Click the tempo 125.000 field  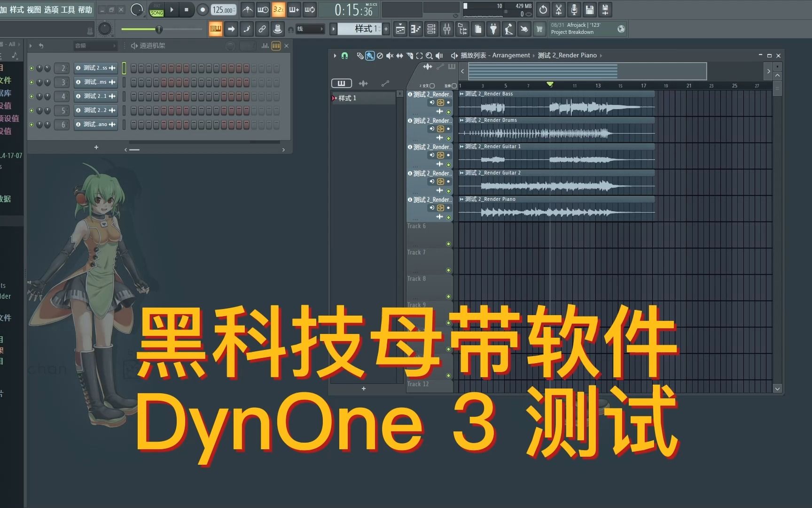tap(223, 9)
